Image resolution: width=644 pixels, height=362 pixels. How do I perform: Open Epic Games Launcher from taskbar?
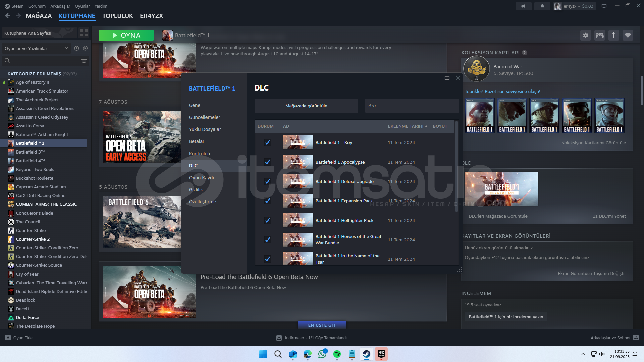pyautogui.click(x=381, y=354)
